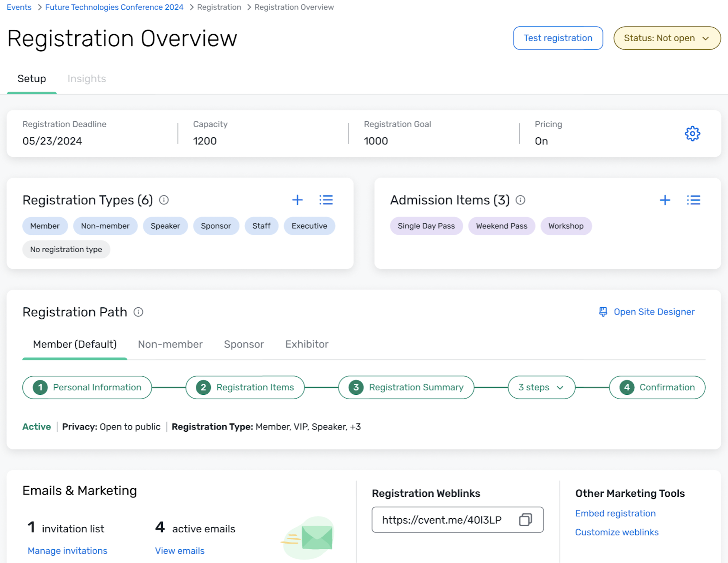This screenshot has width=728, height=563.
Task: Select the Exhibitor registration path tab
Action: pyautogui.click(x=307, y=344)
